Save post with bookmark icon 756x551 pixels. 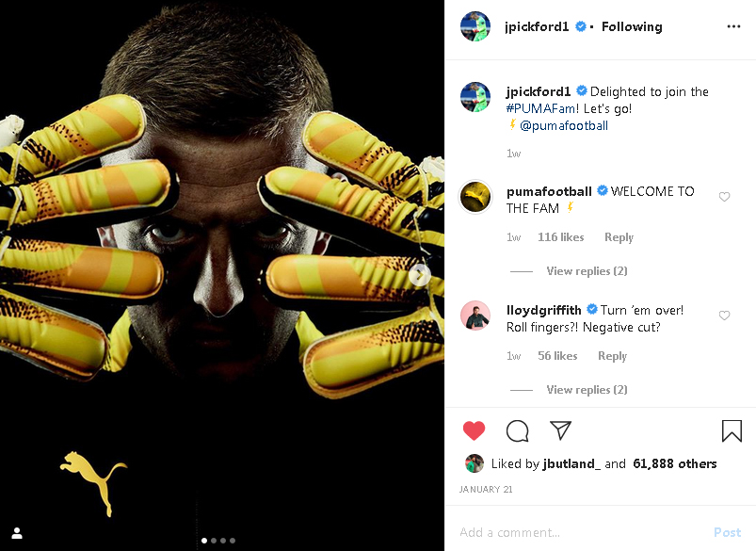pyautogui.click(x=732, y=430)
